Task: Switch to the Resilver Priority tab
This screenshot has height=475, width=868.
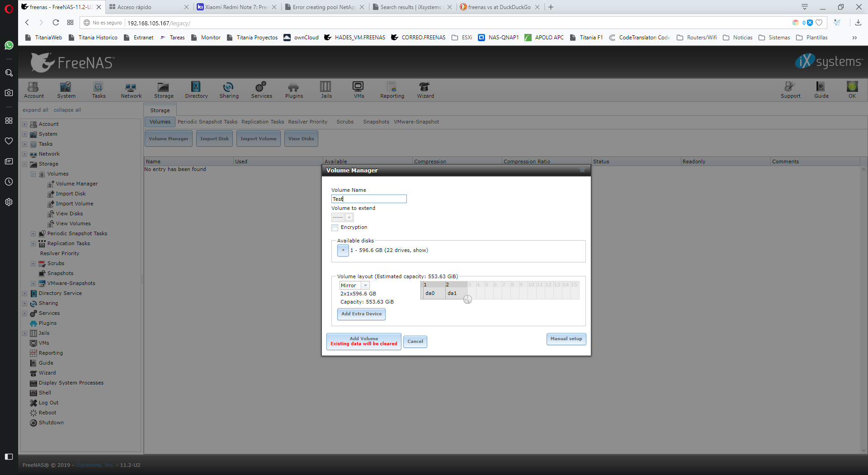Action: pyautogui.click(x=307, y=122)
